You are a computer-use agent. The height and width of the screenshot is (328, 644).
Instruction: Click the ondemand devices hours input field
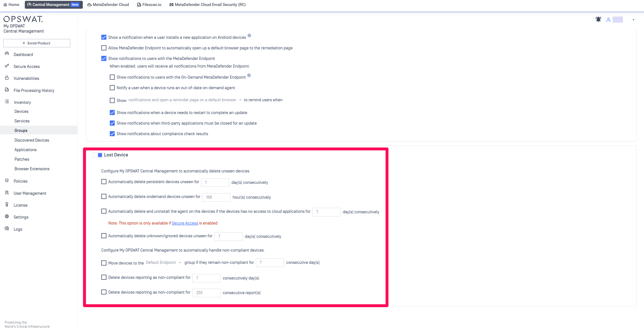216,197
